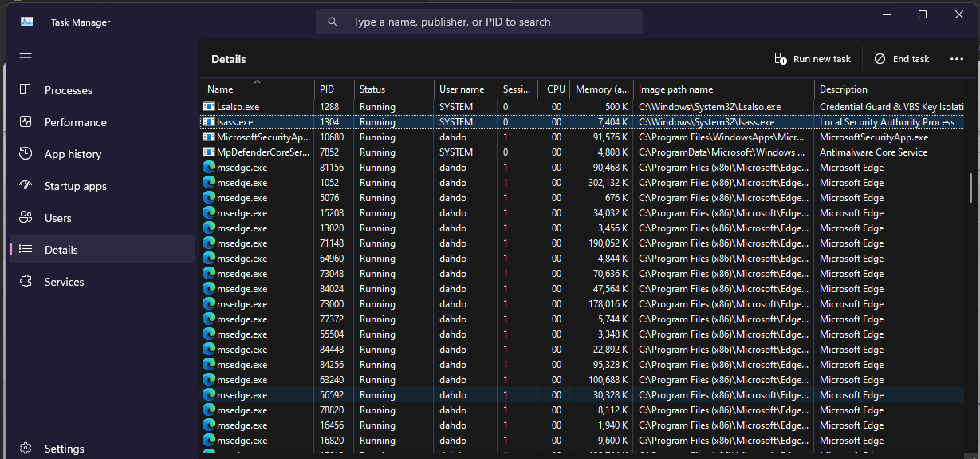This screenshot has width=980, height=459.
Task: Click Edge icon for msedge.exe PID 77372
Action: 209,319
